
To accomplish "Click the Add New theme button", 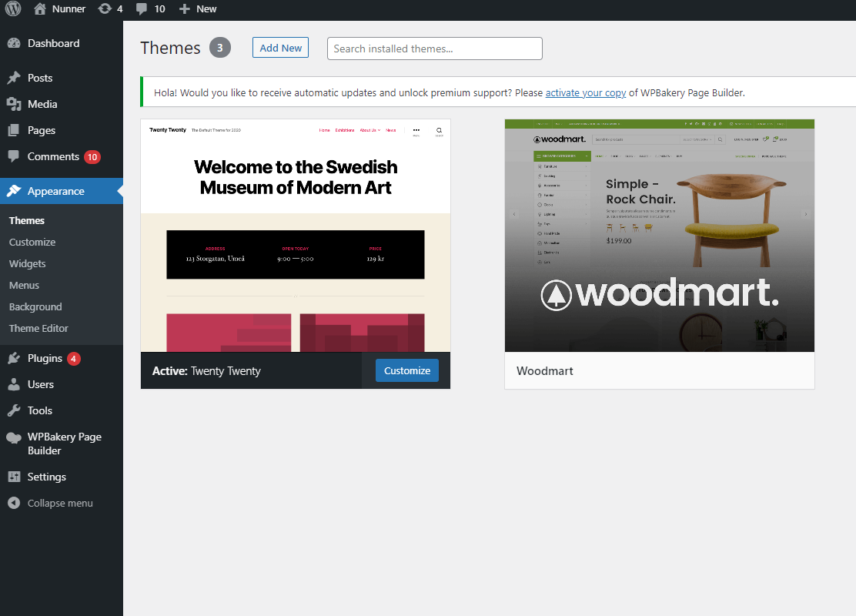I will pyautogui.click(x=281, y=48).
